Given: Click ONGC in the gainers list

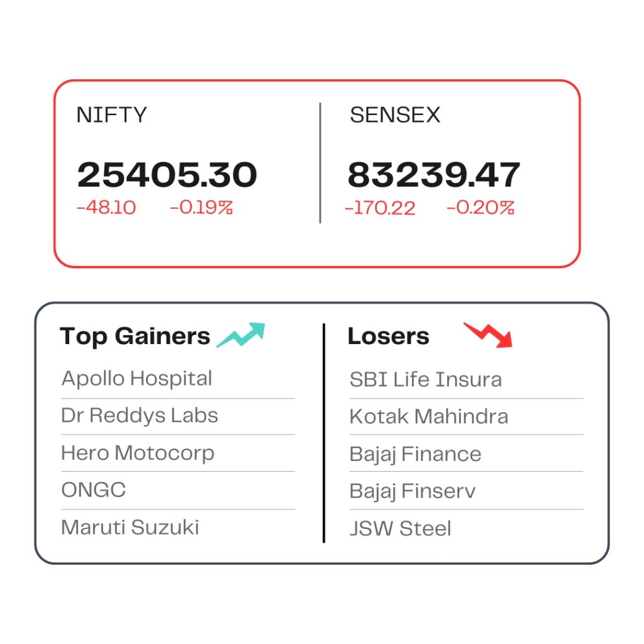Looking at the screenshot, I should [94, 490].
